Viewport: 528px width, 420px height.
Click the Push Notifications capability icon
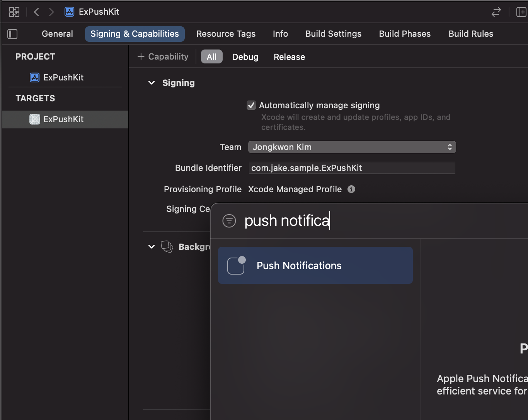pyautogui.click(x=237, y=265)
